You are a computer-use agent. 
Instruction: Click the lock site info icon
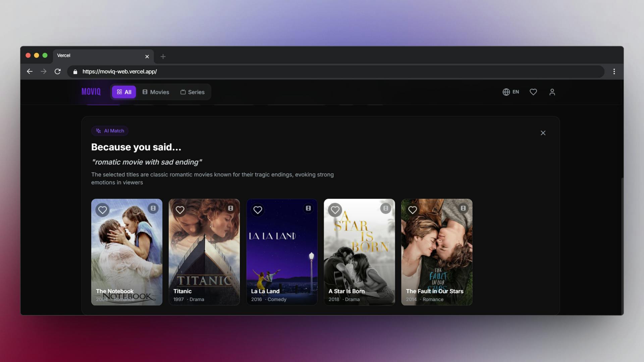coord(75,72)
